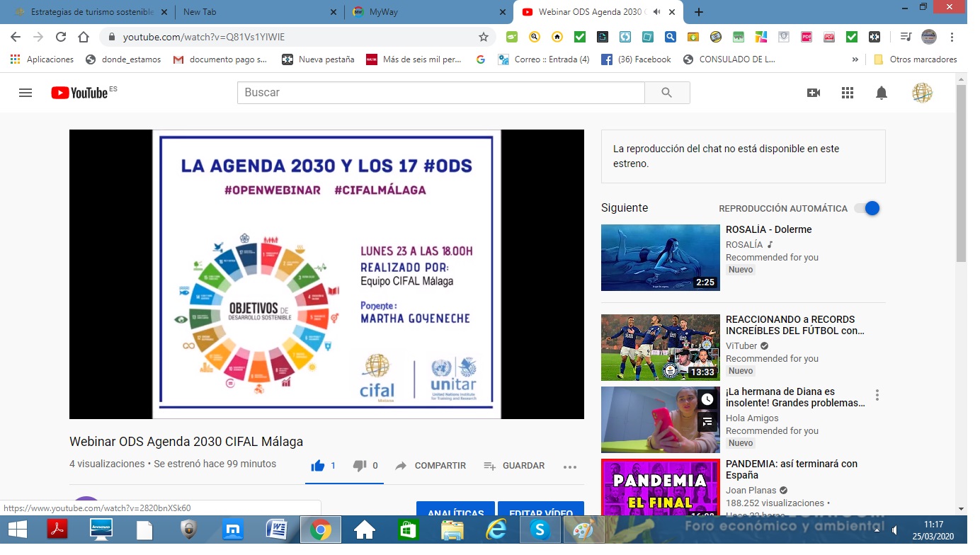Open the Nueva pestaña bookmark
The width and height of the screenshot is (980, 555).
318,59
